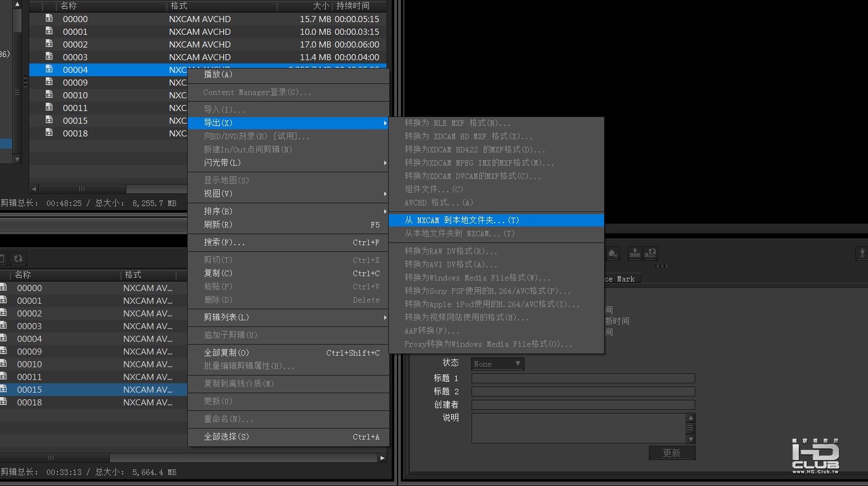Select 复制(C) in the context menu

pos(288,273)
